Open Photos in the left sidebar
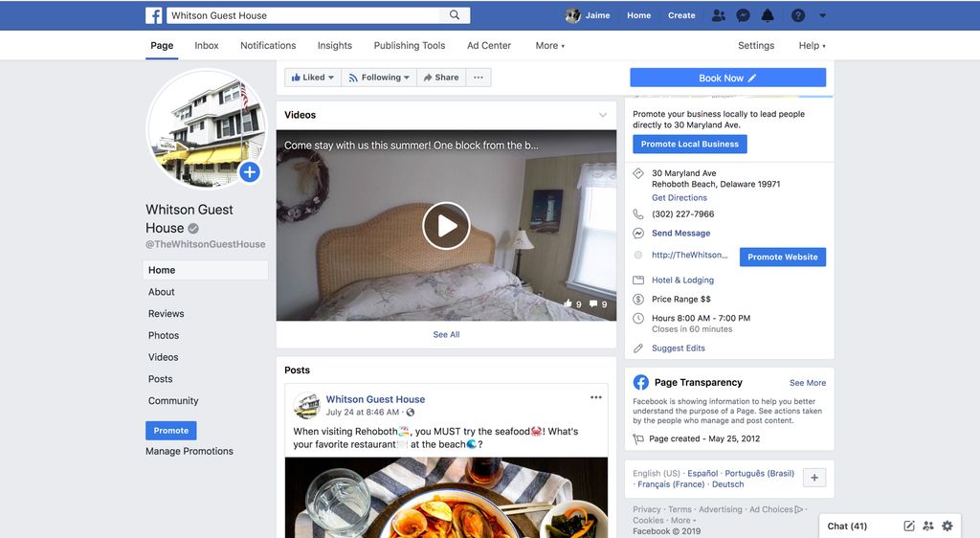The image size is (980, 538). pos(163,336)
